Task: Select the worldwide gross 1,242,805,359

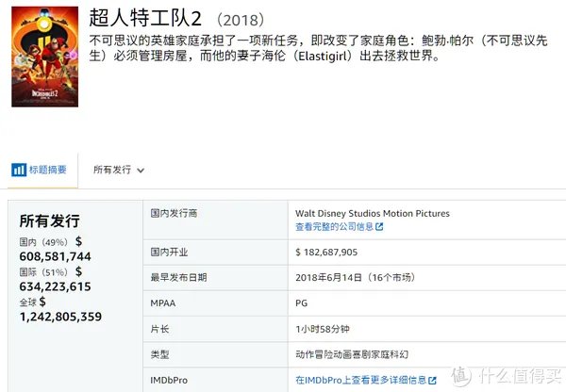Action: tap(60, 317)
